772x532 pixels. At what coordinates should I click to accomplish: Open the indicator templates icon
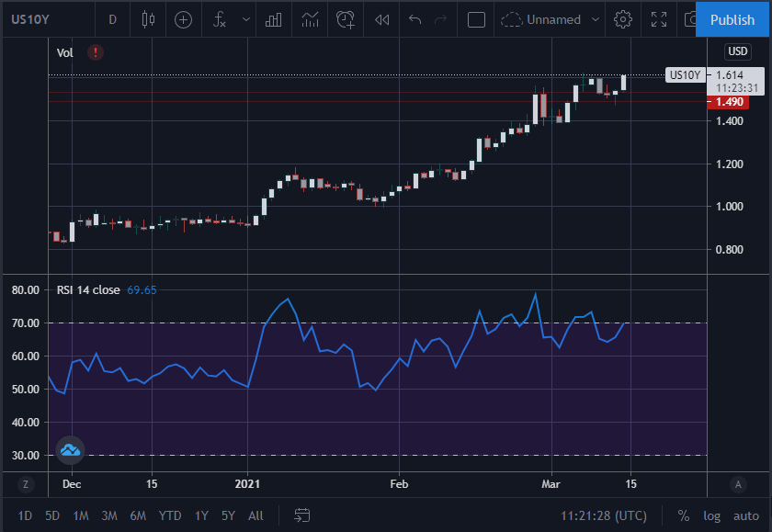(x=311, y=19)
